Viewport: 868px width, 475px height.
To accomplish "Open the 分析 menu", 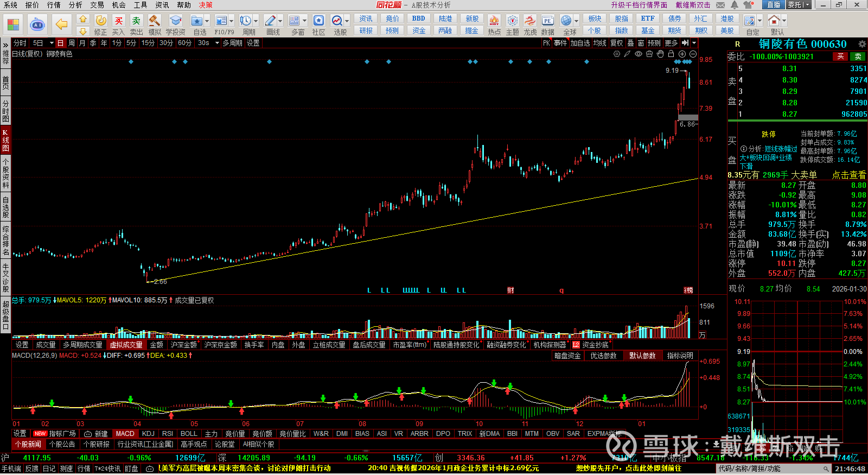I will coord(75,5).
